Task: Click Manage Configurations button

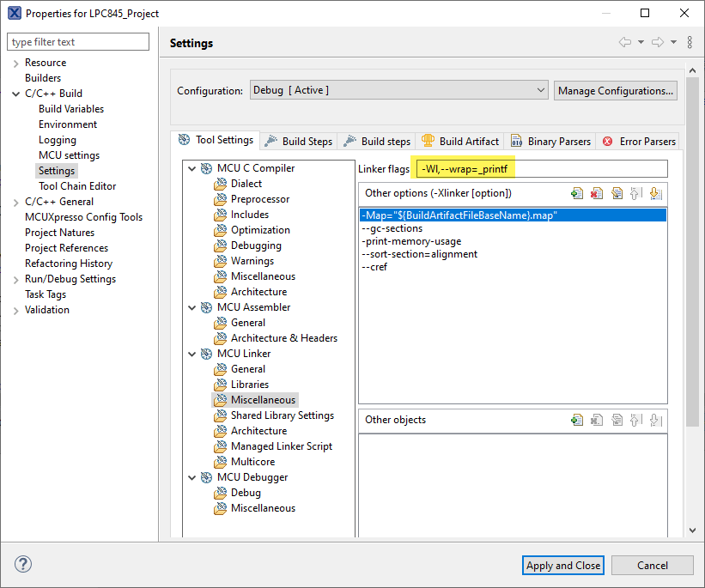Action: click(615, 90)
